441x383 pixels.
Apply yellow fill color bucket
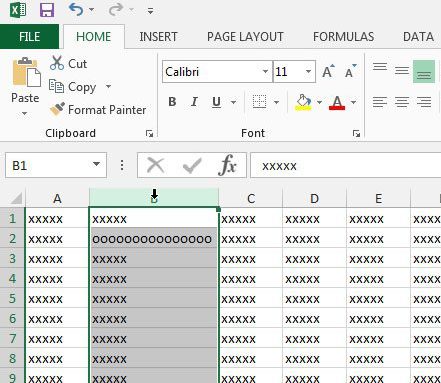[x=303, y=102]
